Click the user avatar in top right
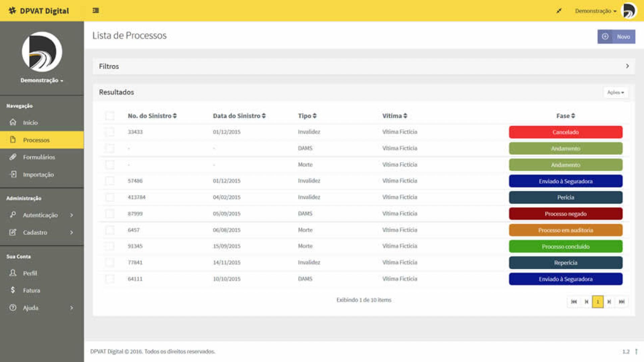 pyautogui.click(x=629, y=11)
